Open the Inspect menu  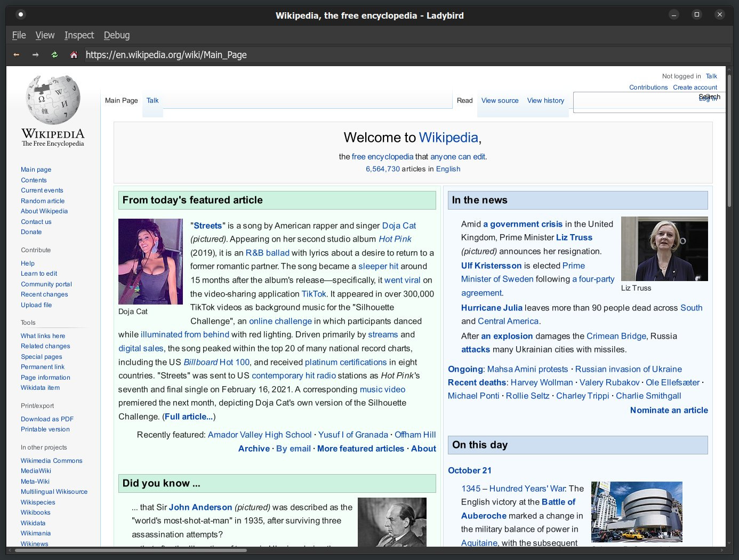click(79, 35)
